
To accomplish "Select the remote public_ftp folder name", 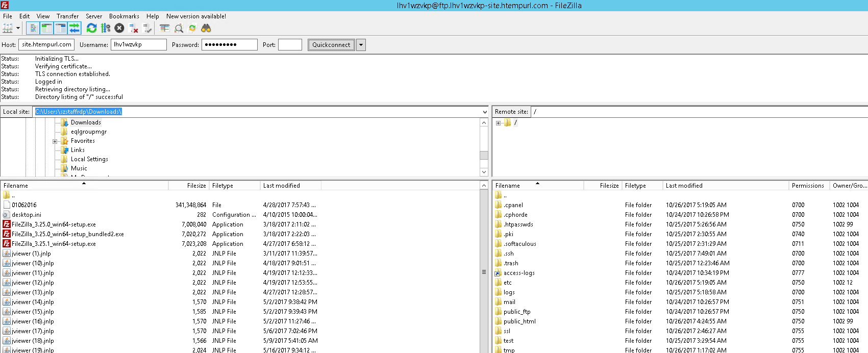I will (517, 312).
